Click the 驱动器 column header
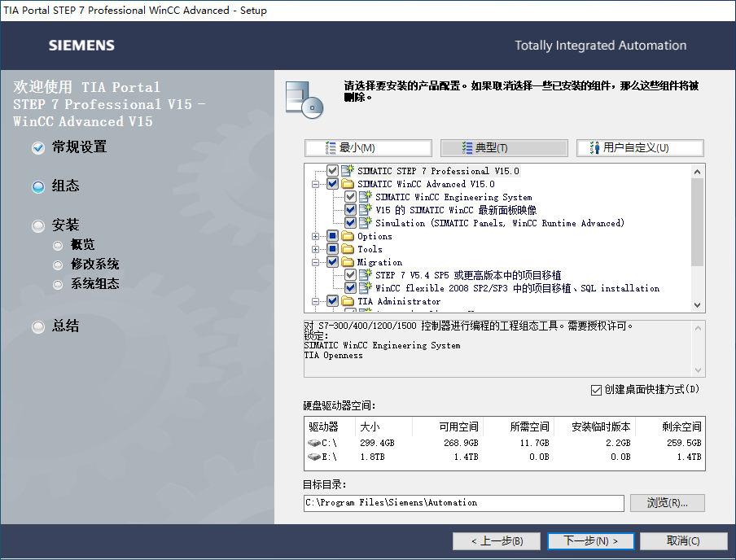 (330, 427)
